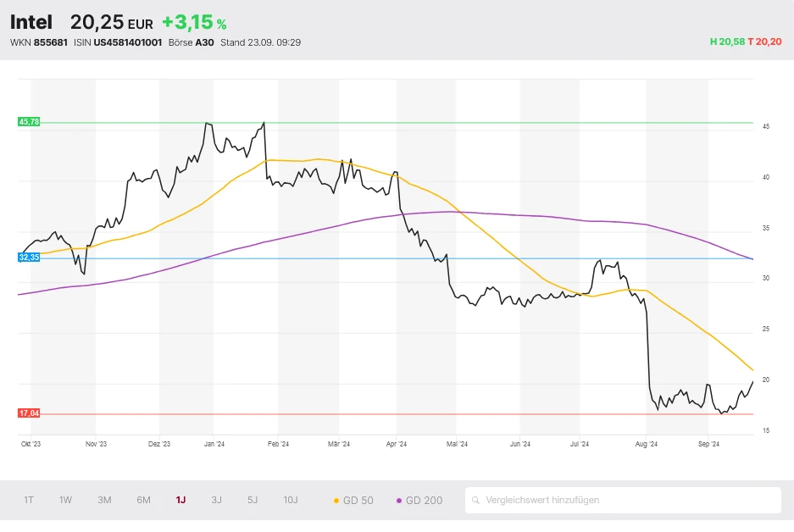The height and width of the screenshot is (532, 794).
Task: Click the green 45,78 high marker
Action: [29, 122]
